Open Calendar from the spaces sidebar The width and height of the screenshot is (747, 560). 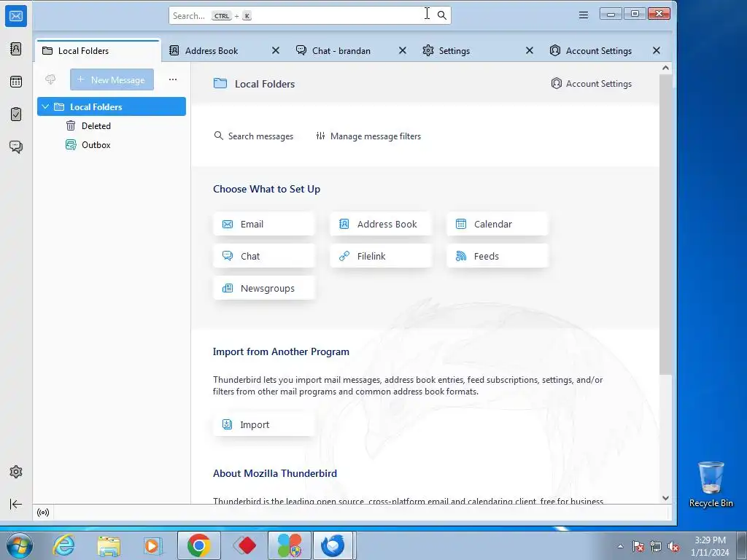pyautogui.click(x=16, y=82)
